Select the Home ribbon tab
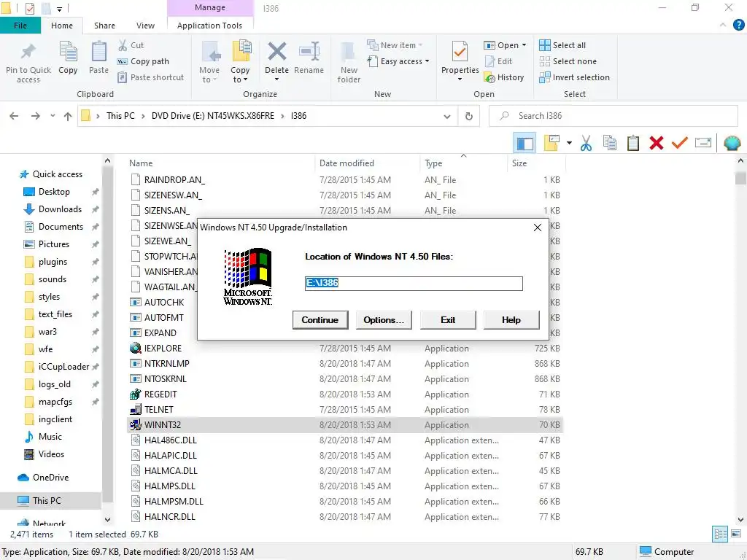Image resolution: width=747 pixels, height=560 pixels. pos(62,26)
